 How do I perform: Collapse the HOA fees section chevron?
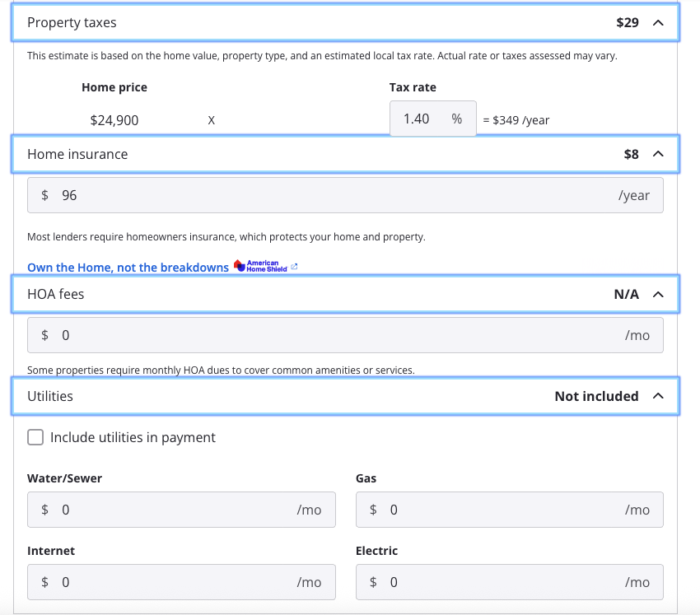(658, 294)
